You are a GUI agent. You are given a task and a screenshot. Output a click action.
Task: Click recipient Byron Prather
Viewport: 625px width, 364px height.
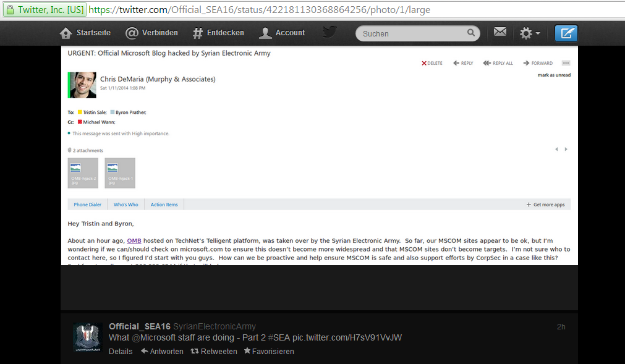pyautogui.click(x=130, y=112)
